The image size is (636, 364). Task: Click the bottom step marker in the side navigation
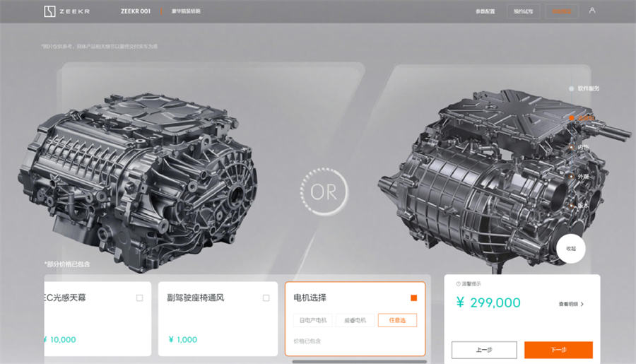click(572, 206)
